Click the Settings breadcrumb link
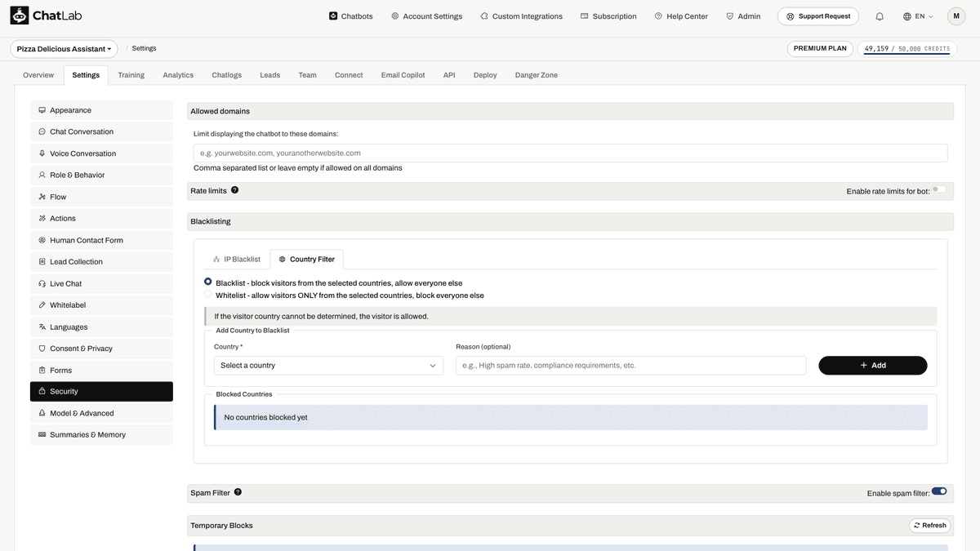 tap(145, 48)
